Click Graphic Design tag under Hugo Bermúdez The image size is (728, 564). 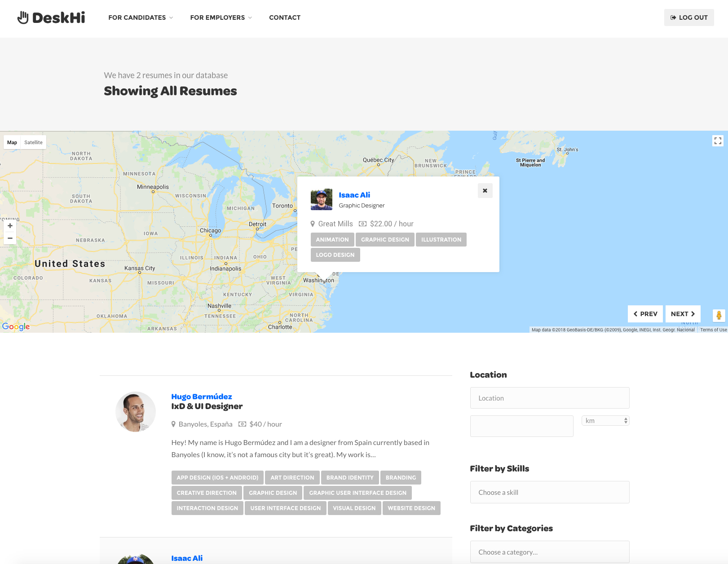point(273,493)
